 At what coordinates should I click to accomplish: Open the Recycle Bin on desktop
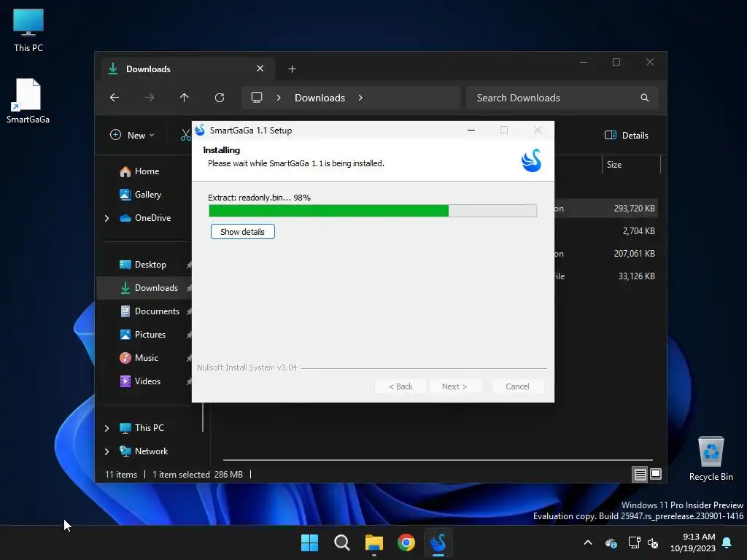(x=711, y=459)
